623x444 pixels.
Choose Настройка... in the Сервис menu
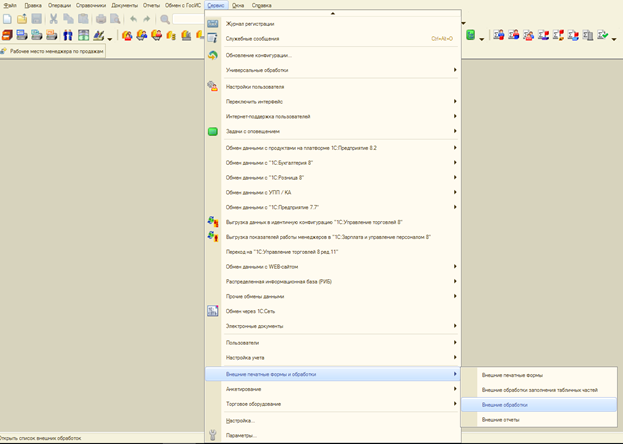(x=333, y=420)
